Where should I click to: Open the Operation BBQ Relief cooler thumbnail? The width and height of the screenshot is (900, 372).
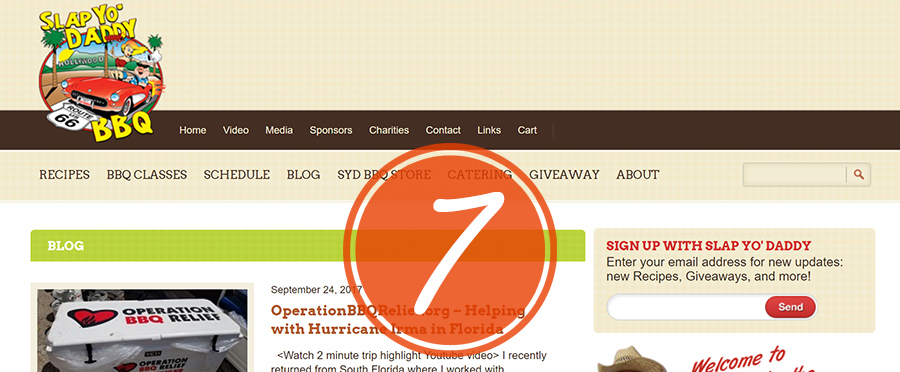point(142,330)
